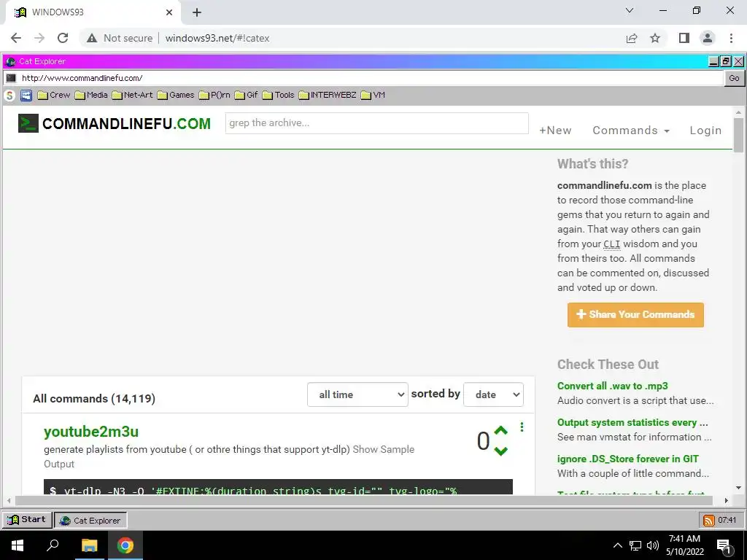Click the vertical scrollbar down arrow
This screenshot has width=747, height=560.
738,488
